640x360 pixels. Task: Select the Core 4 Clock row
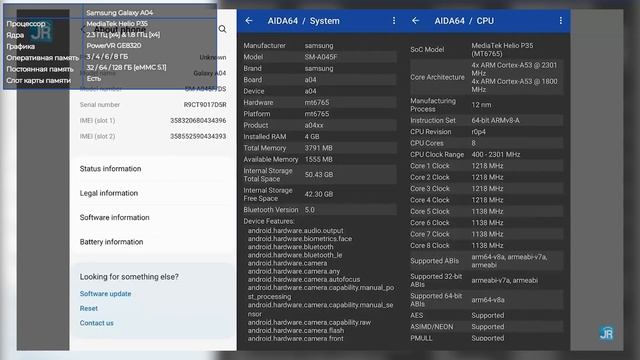click(487, 200)
